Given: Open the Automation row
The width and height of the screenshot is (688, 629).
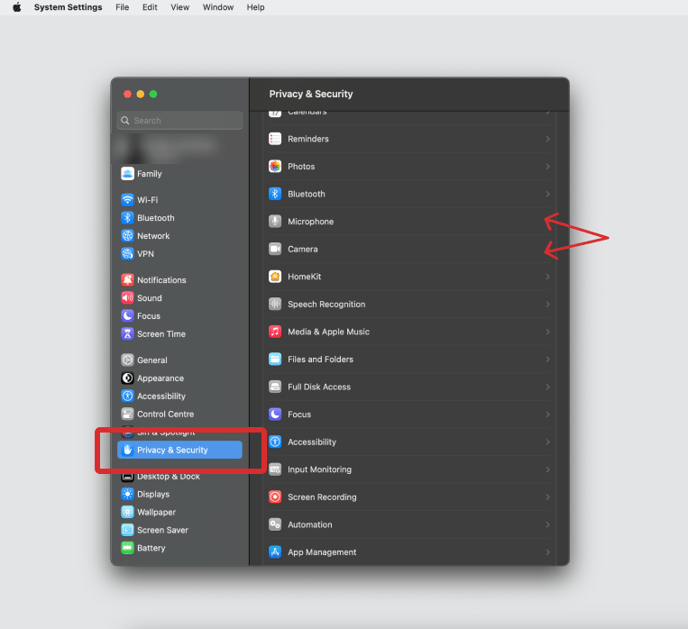Looking at the screenshot, I should [x=410, y=525].
